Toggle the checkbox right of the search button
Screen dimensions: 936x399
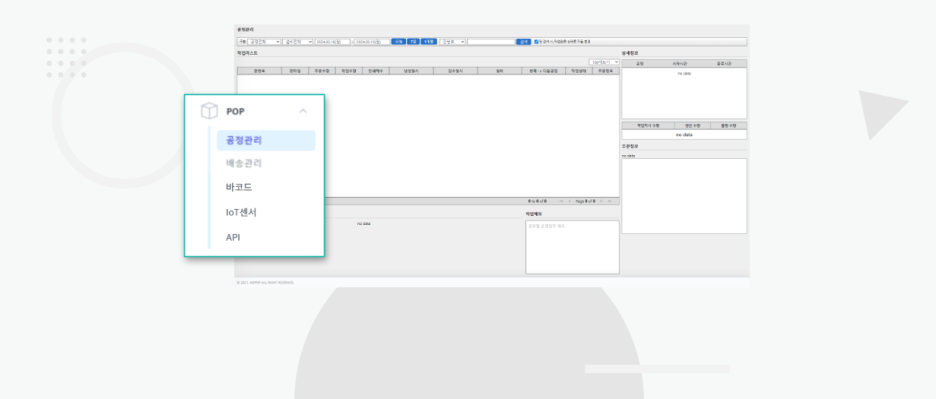click(x=536, y=42)
